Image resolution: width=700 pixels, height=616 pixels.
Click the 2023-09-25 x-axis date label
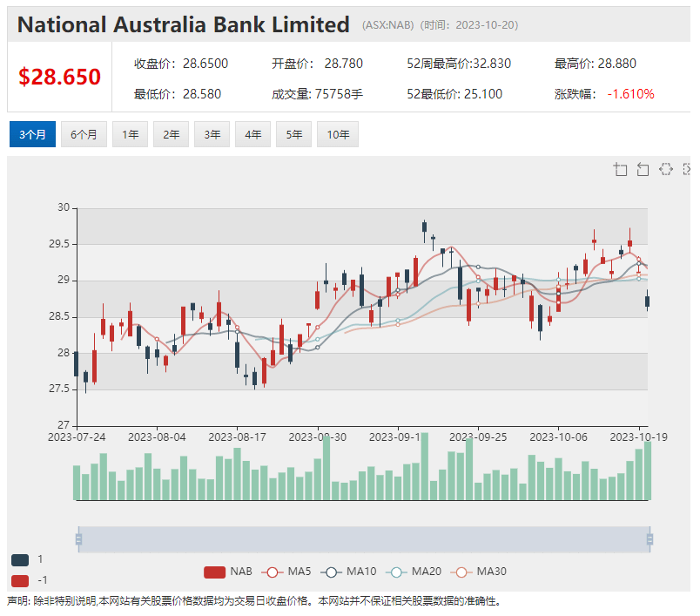point(478,437)
